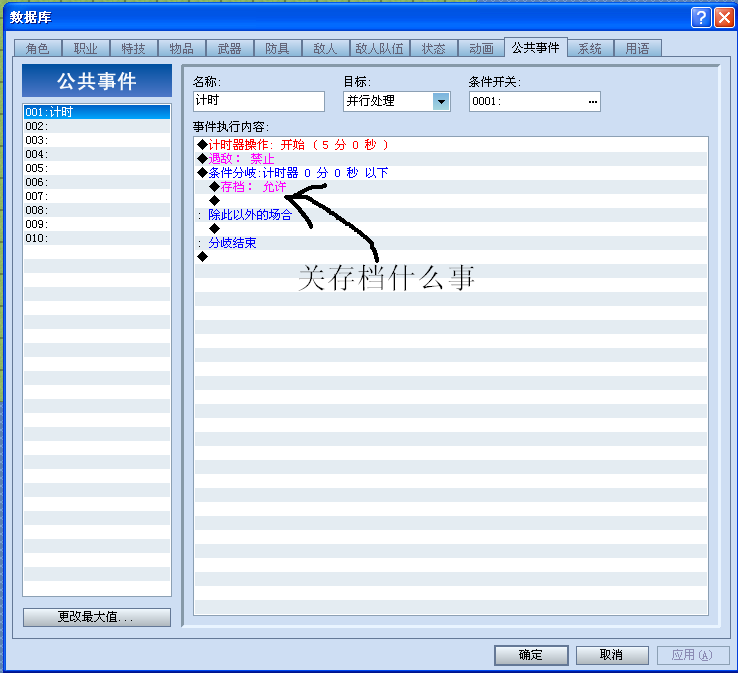Select the 防具 tab
The height and width of the screenshot is (673, 738).
pyautogui.click(x=278, y=48)
